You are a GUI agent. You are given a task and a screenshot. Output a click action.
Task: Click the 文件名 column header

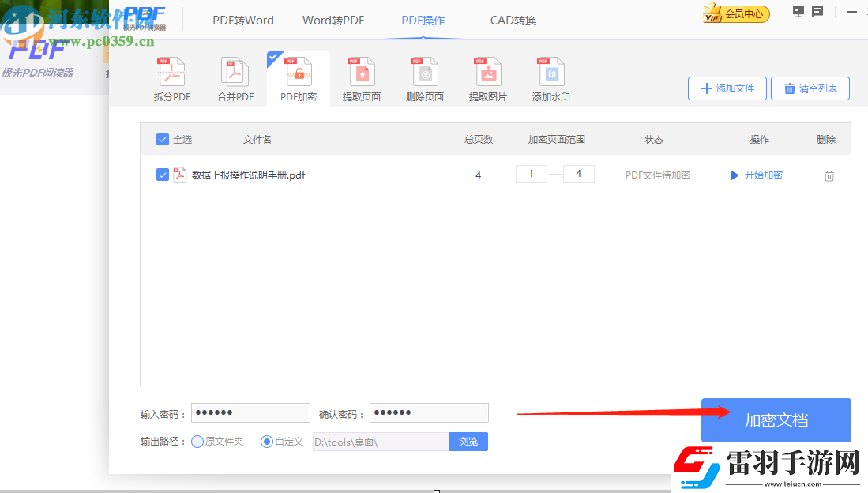(257, 140)
